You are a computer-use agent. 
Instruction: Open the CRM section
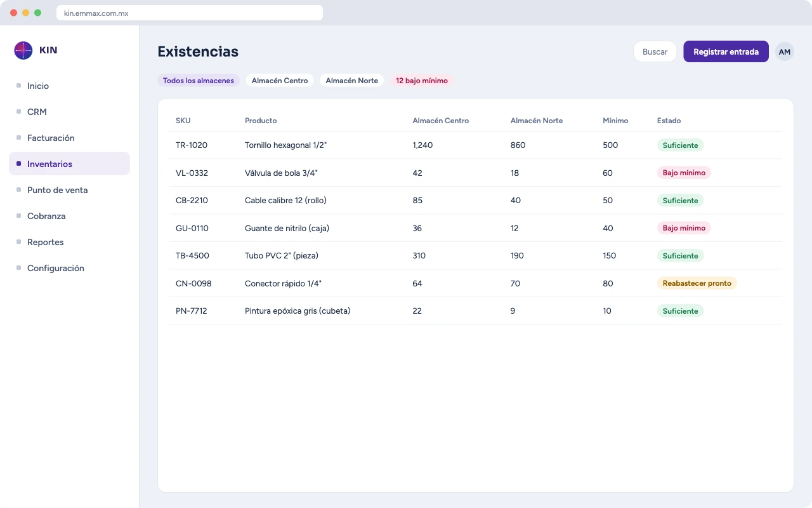pos(69,112)
